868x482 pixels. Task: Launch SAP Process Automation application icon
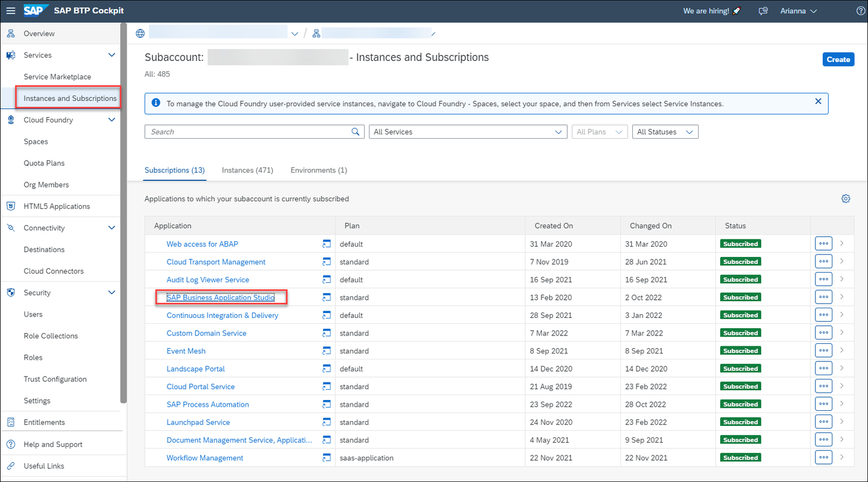point(327,404)
